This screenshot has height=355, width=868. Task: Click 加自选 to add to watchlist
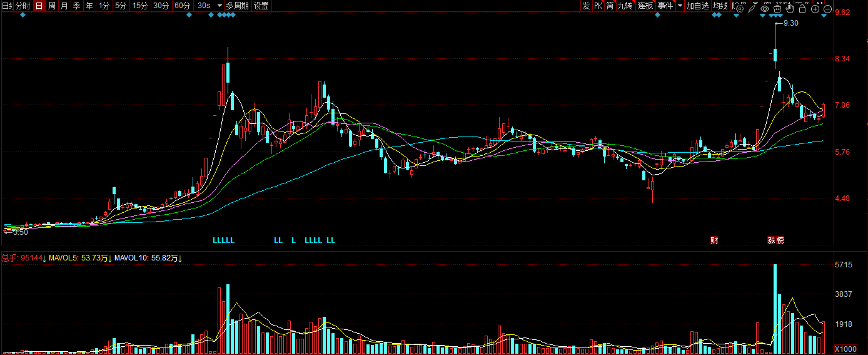coord(697,6)
